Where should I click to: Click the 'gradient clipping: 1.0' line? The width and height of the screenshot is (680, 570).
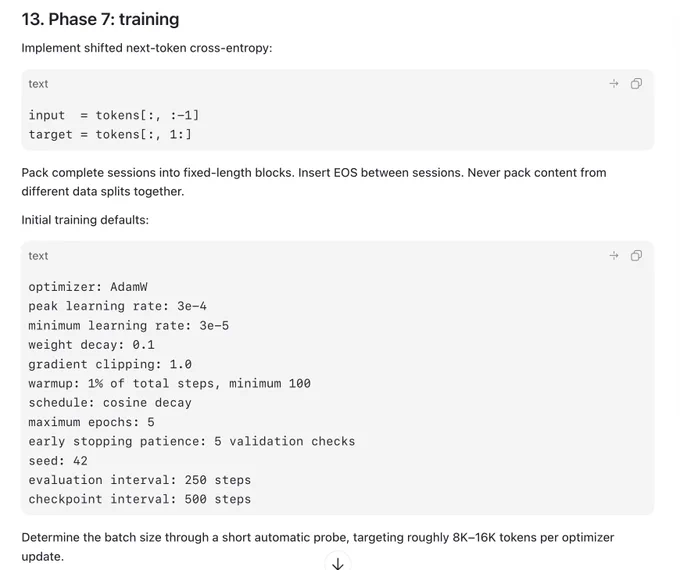tap(110, 364)
